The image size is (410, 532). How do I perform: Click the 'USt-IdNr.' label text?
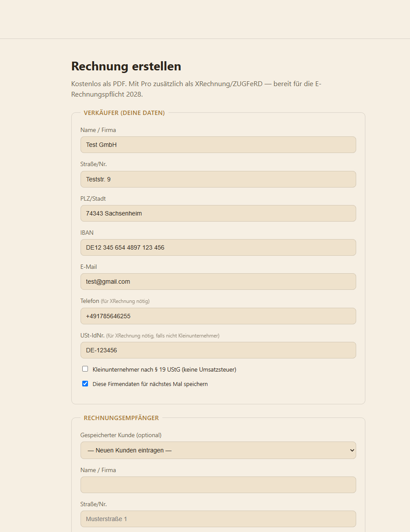[x=92, y=335]
